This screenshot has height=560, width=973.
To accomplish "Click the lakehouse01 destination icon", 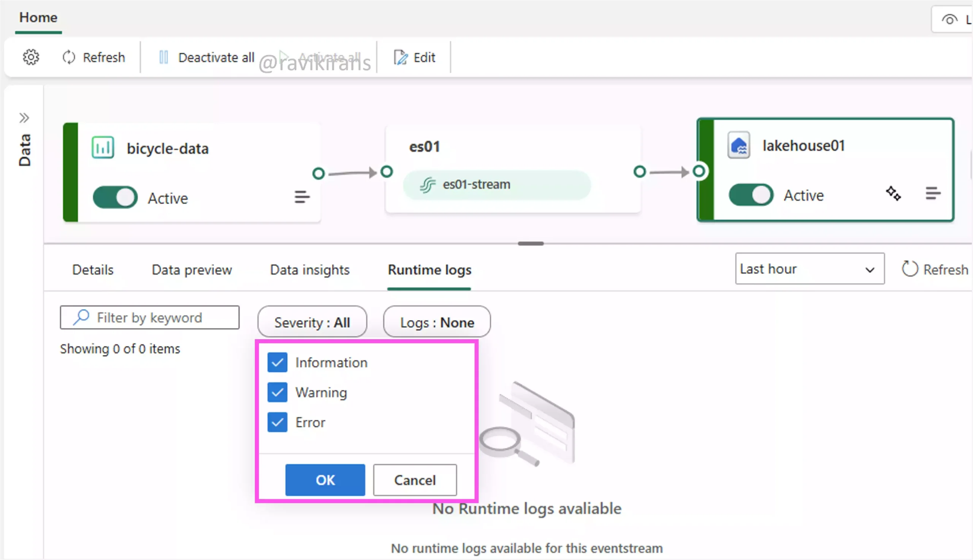I will [x=739, y=146].
